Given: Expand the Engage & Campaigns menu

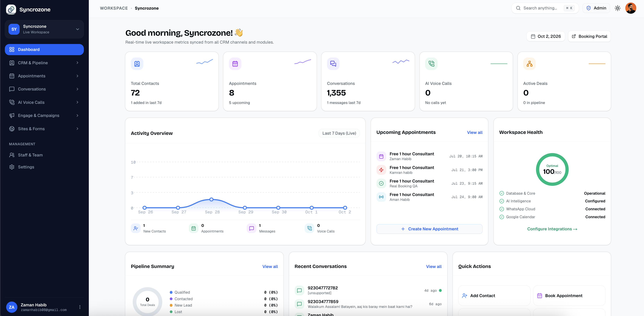Looking at the screenshot, I should coord(44,115).
